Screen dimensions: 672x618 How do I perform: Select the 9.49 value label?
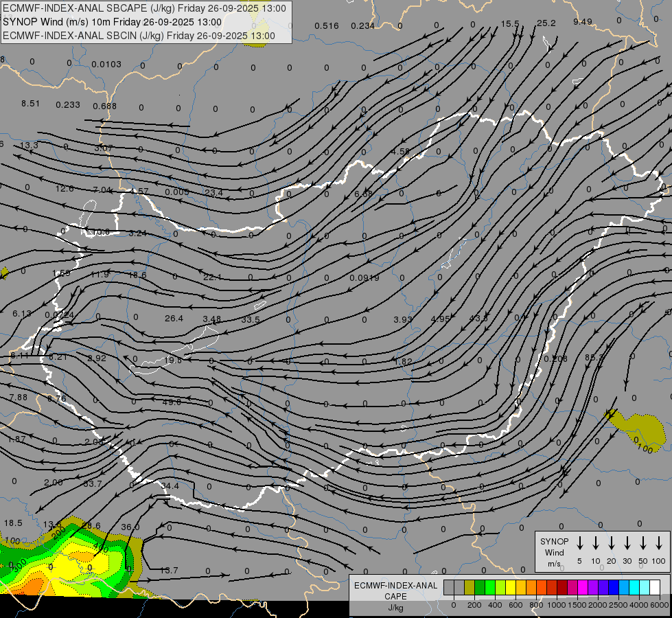[583, 22]
